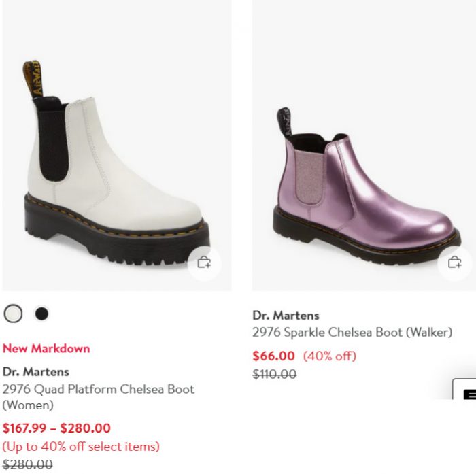The width and height of the screenshot is (476, 474).
Task: Click Dr. Martens brand above Sparkle boot
Action: (x=286, y=316)
